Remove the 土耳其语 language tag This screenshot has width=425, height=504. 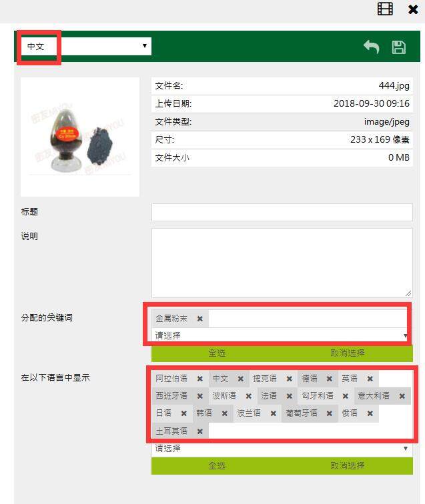tap(199, 431)
